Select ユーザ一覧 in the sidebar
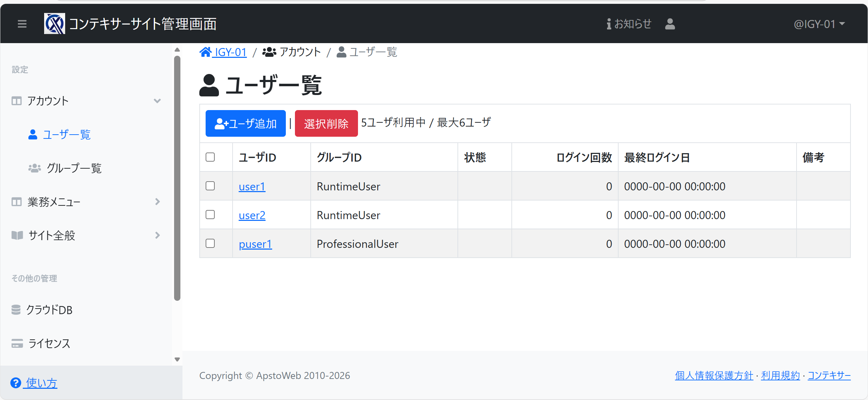Image resolution: width=868 pixels, height=400 pixels. point(67,135)
